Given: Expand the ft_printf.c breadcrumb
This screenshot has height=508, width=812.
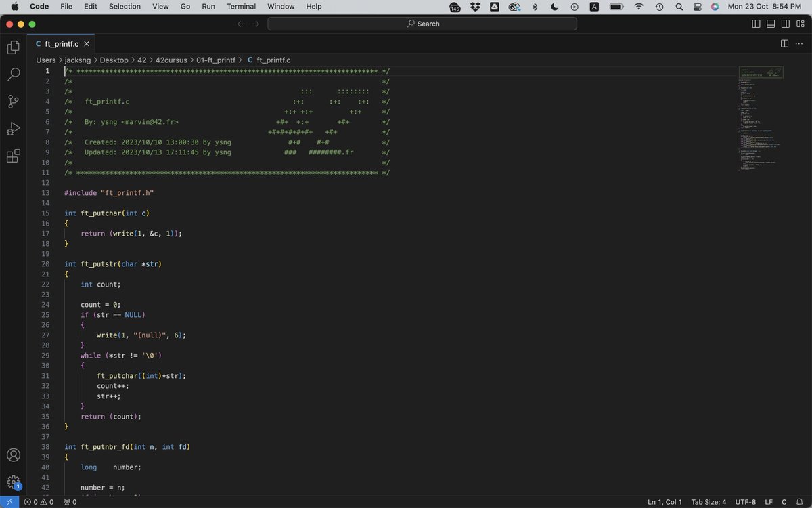Looking at the screenshot, I should pyautogui.click(x=269, y=60).
